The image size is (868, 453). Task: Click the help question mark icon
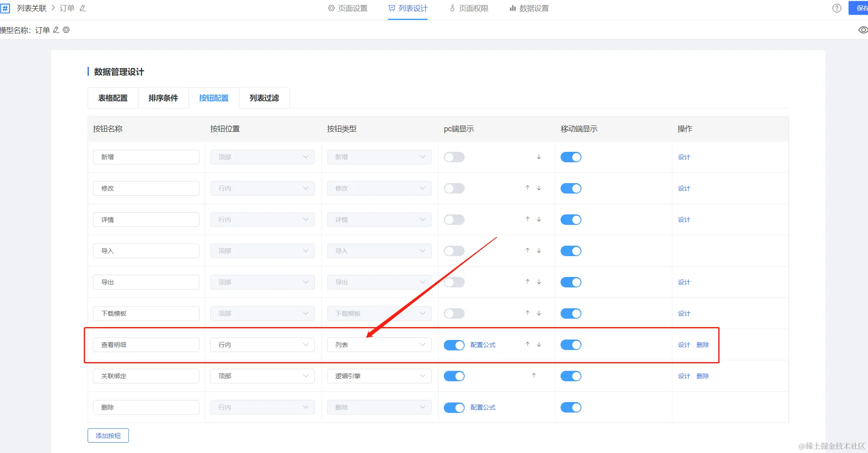tap(837, 8)
